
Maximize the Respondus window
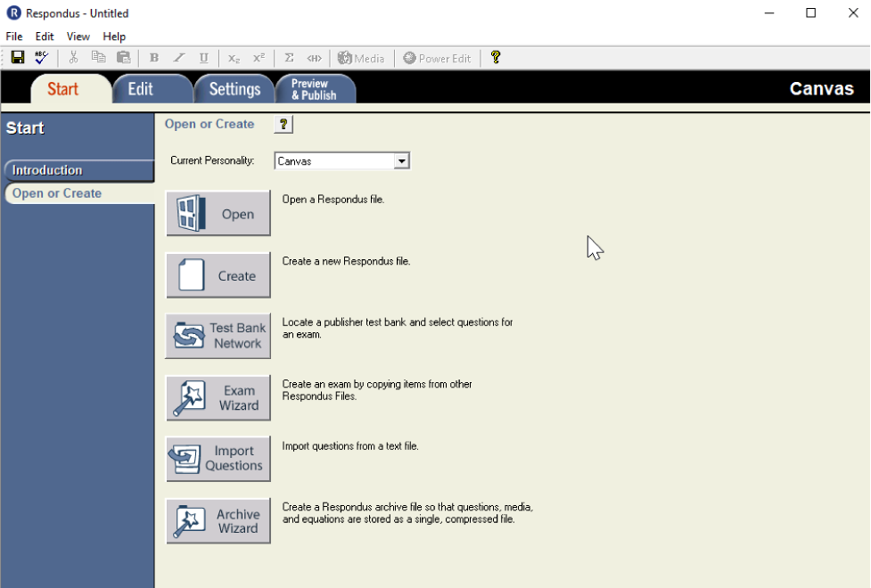point(811,12)
